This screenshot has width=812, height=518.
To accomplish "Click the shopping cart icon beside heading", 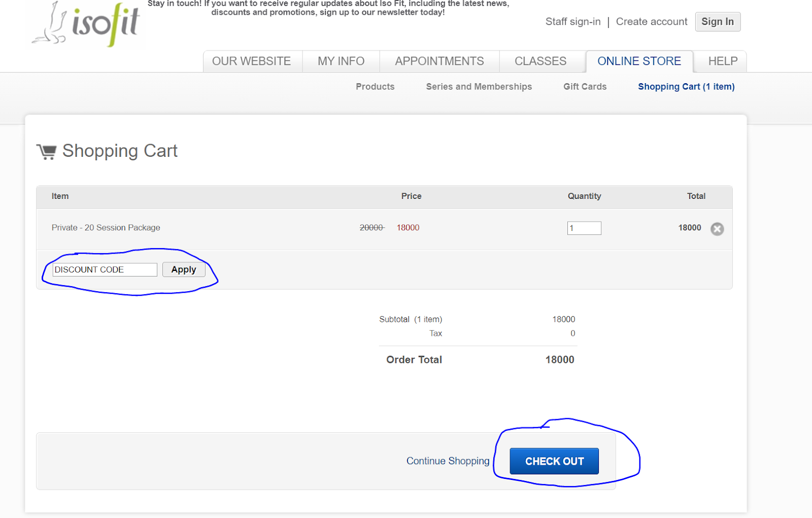I will click(x=47, y=152).
